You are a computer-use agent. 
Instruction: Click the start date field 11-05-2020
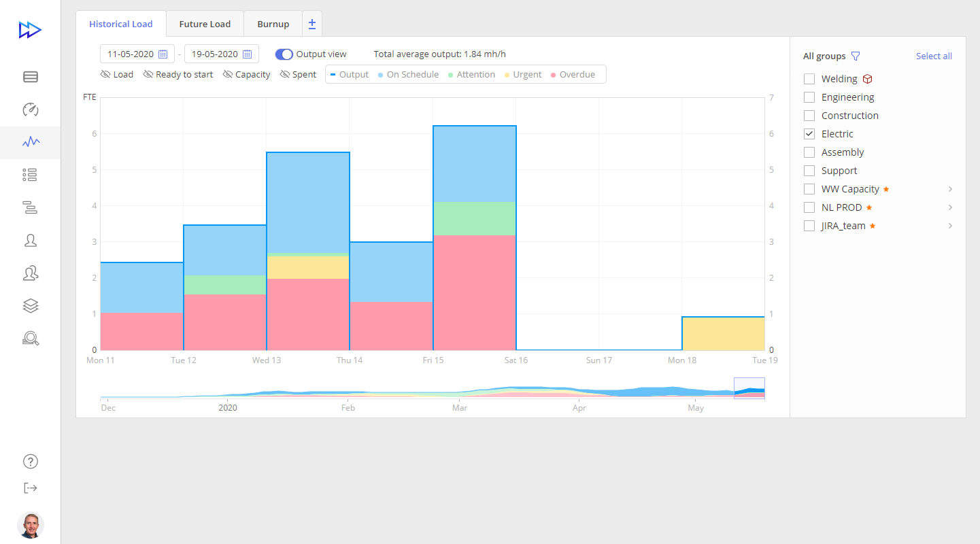[x=137, y=54]
